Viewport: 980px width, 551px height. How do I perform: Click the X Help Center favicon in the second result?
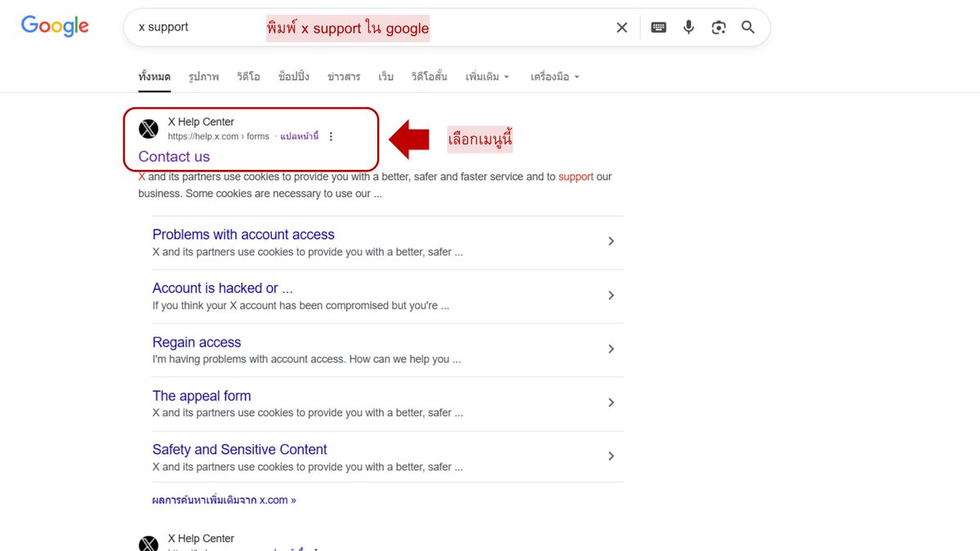[x=149, y=544]
